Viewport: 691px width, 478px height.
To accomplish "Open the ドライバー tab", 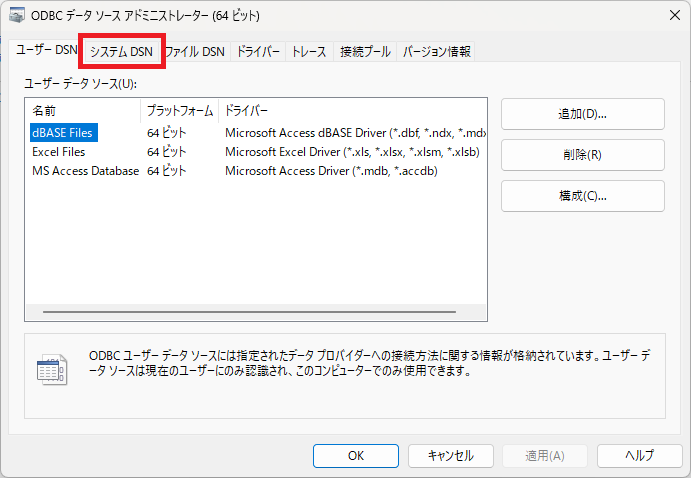I will (x=258, y=52).
